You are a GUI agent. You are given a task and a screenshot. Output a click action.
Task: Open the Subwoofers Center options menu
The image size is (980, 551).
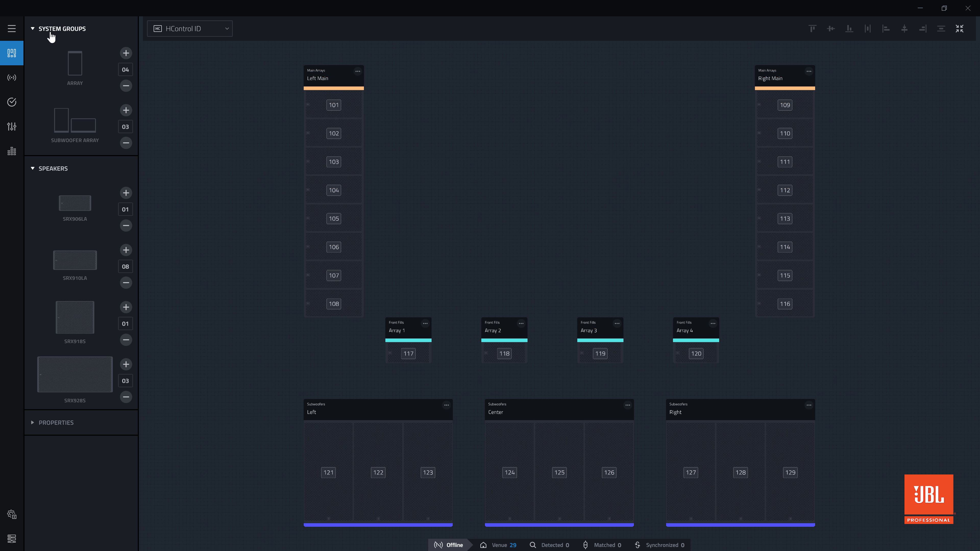pos(628,405)
